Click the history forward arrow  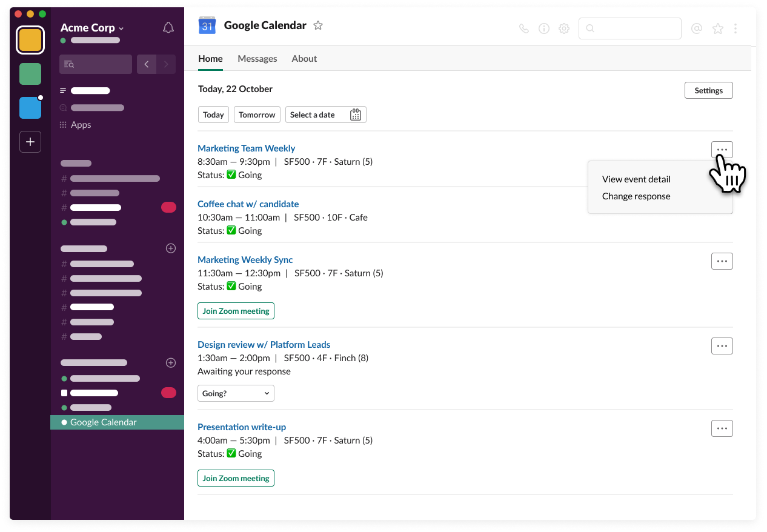(166, 64)
